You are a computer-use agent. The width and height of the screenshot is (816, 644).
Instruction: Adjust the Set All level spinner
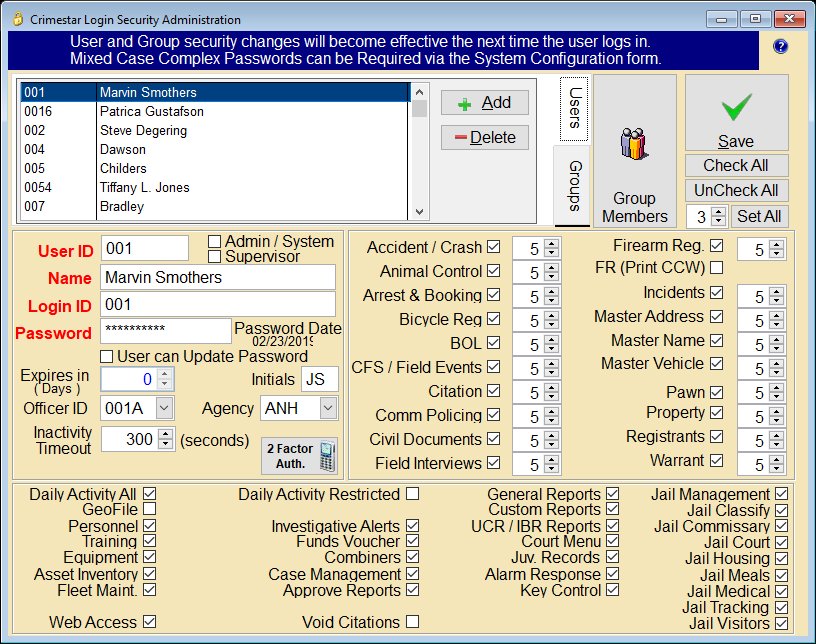coord(719,216)
